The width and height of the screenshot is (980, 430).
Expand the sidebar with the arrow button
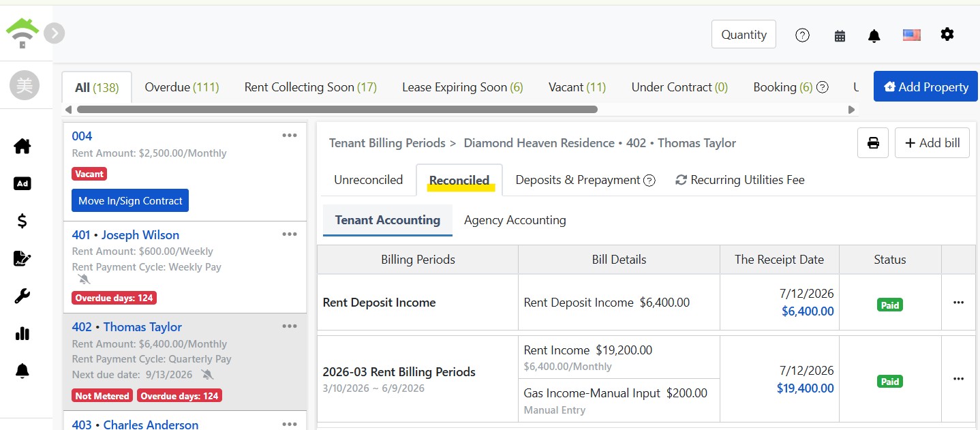(x=55, y=33)
